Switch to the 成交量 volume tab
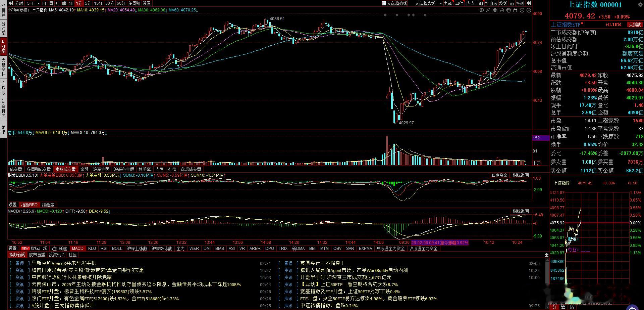Image resolution: width=644 pixels, height=310 pixels. pyautogui.click(x=16, y=169)
